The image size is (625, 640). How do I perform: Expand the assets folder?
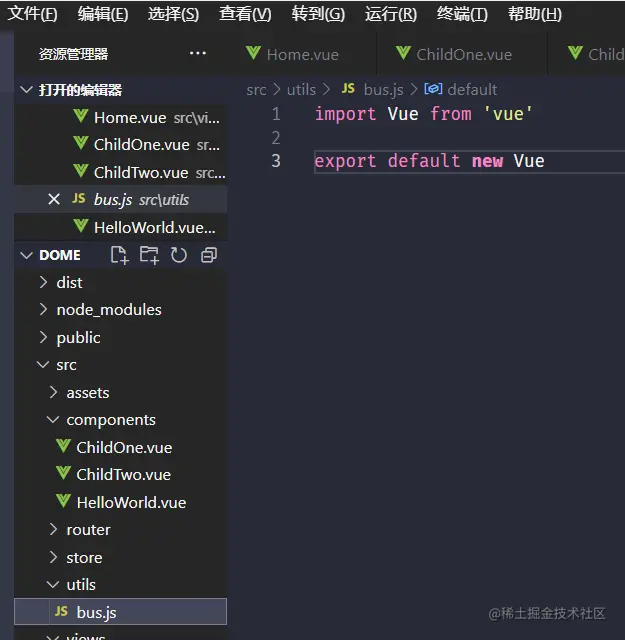coord(120,393)
